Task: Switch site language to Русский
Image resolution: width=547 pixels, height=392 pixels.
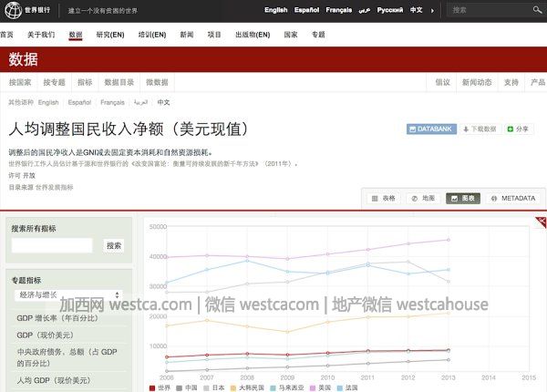Action: 389,10
